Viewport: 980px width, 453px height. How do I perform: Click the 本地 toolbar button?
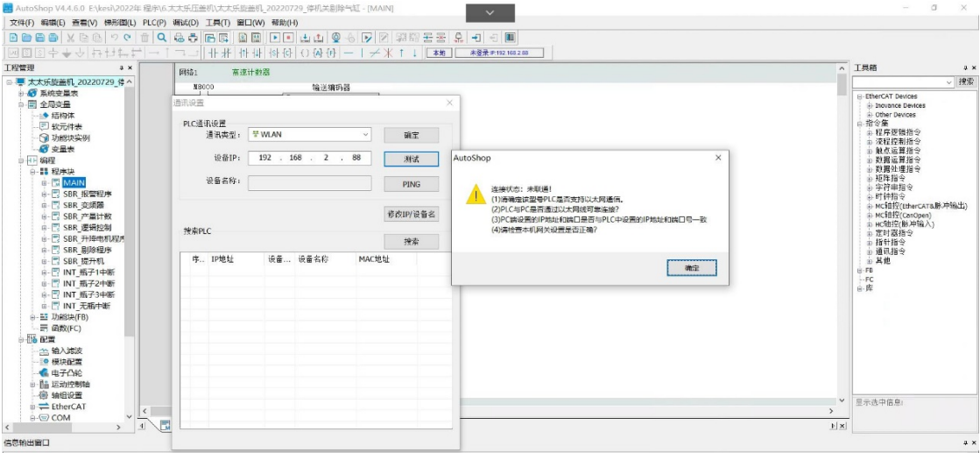(x=440, y=53)
